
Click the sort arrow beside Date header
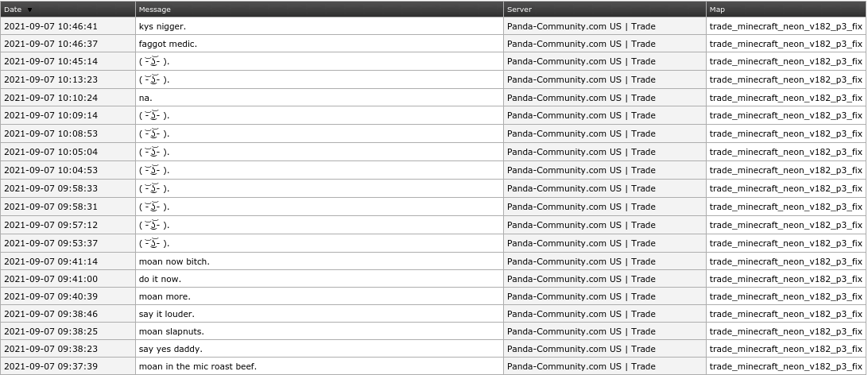point(30,10)
